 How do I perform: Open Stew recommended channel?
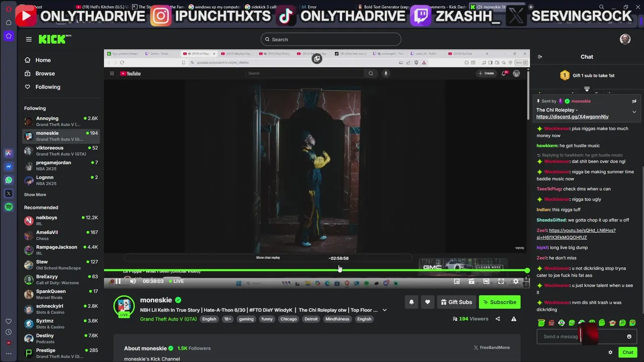[60, 264]
